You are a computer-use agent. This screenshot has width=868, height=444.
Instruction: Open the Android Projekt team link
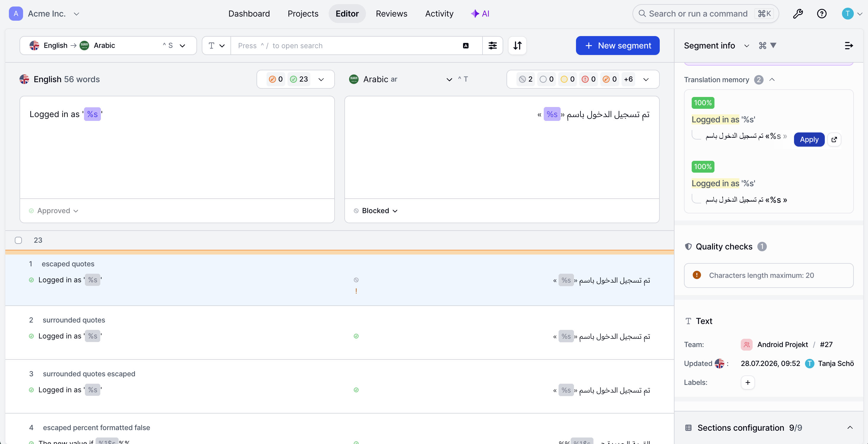click(x=783, y=344)
